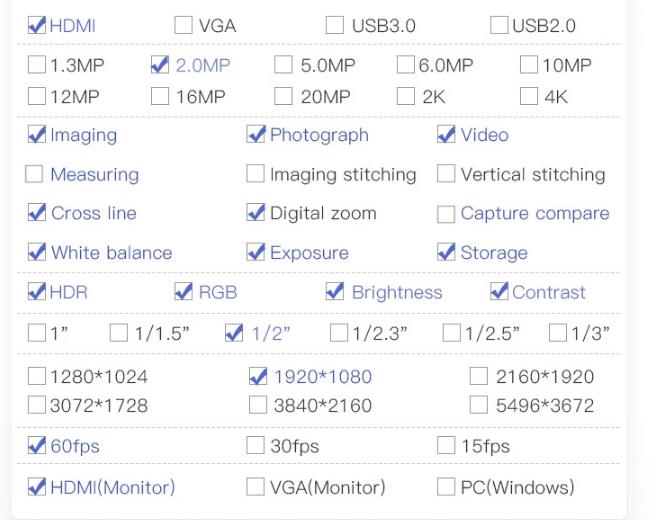649x520 pixels.
Task: Tick the 4K checkbox
Action: [529, 96]
